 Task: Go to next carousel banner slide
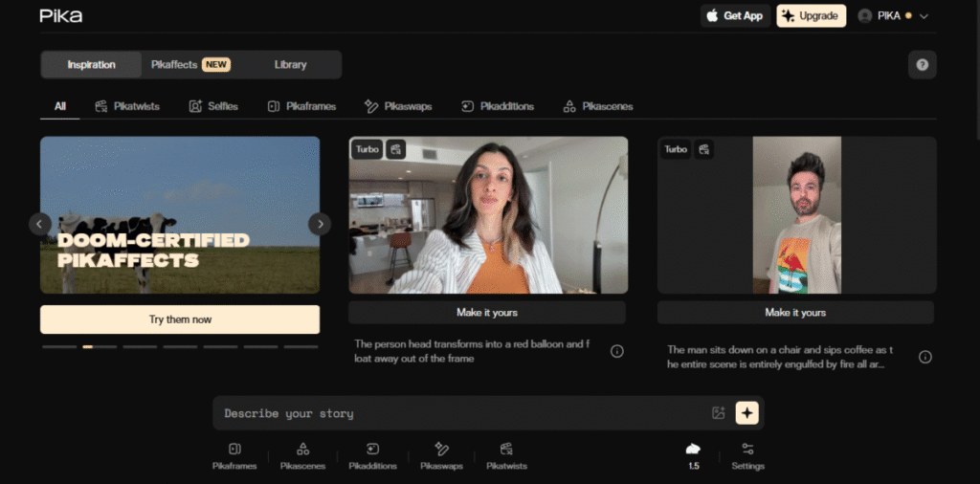click(320, 224)
